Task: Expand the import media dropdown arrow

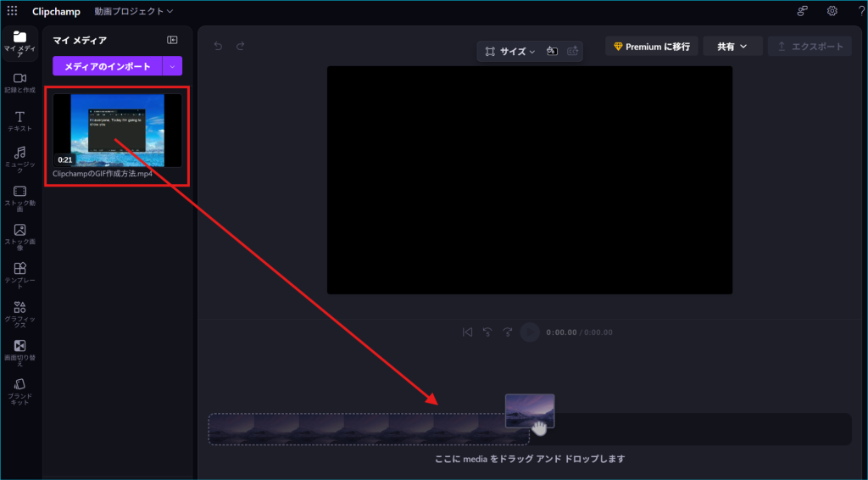Action: [x=173, y=66]
